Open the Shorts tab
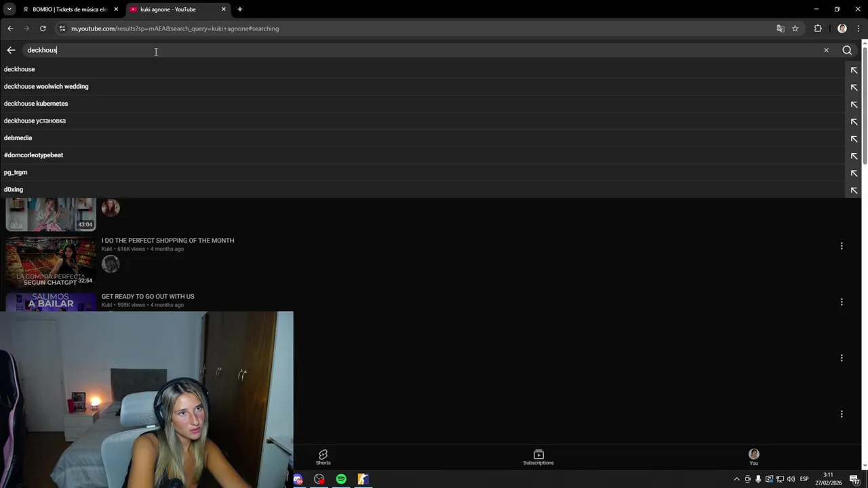 [323, 457]
